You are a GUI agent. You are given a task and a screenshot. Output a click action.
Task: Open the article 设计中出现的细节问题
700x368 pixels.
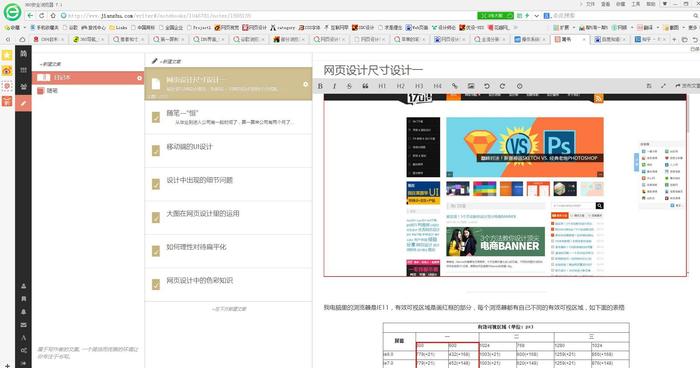229,184
